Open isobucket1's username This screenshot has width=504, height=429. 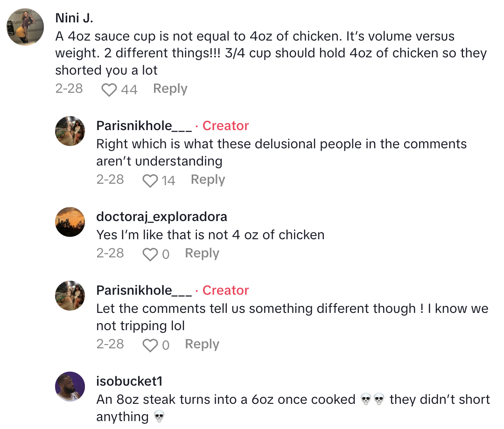click(x=129, y=380)
